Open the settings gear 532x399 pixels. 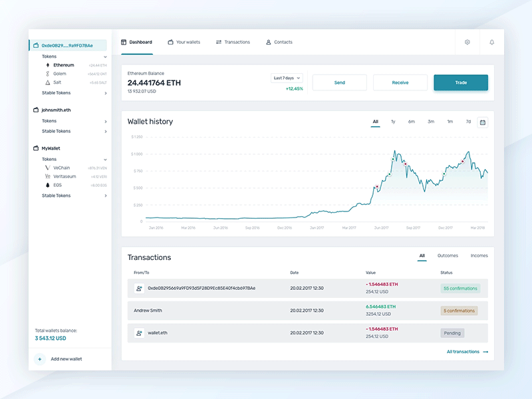(x=467, y=42)
